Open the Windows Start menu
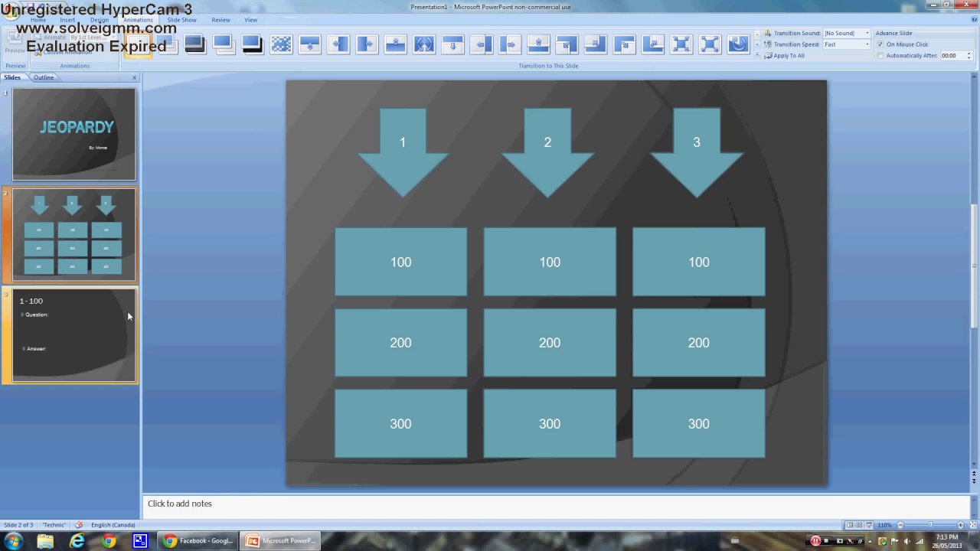Screen dimensions: 980x551 13,540
